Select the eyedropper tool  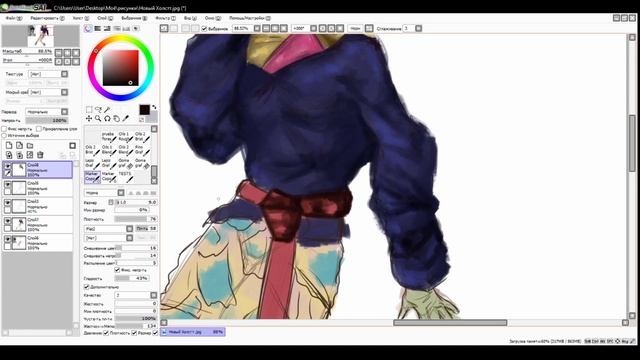[x=126, y=118]
